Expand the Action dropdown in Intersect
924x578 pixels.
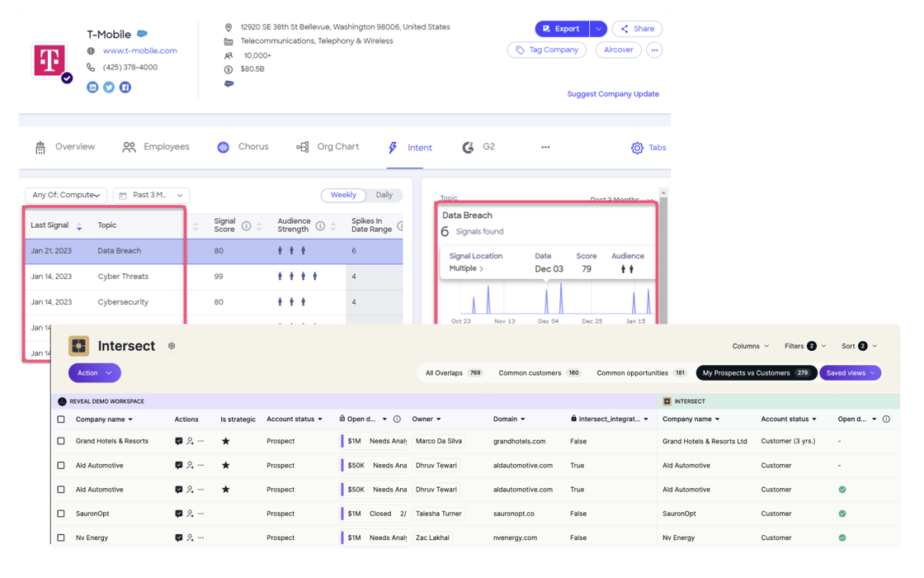[94, 373]
